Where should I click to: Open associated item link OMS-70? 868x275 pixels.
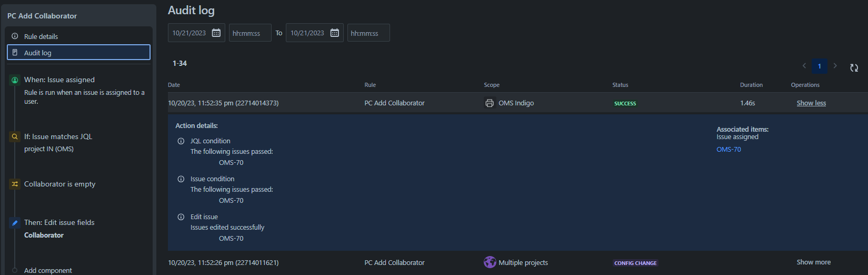729,150
